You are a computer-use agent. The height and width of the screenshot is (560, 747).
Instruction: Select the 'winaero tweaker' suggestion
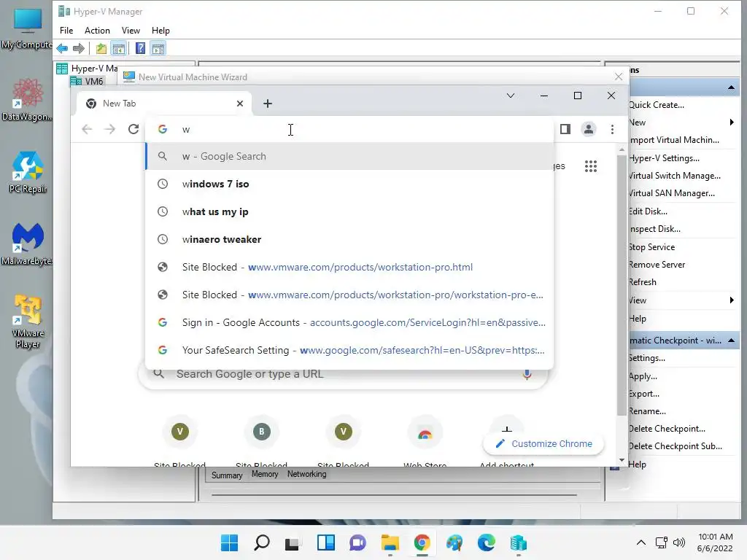[x=349, y=239]
